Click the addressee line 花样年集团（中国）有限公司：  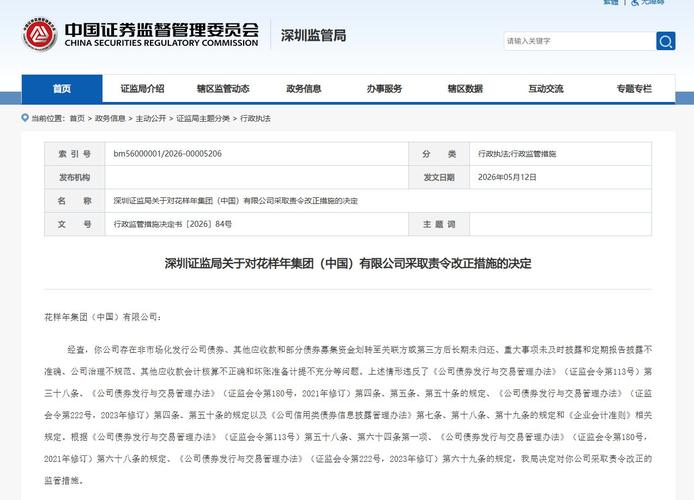click(103, 317)
